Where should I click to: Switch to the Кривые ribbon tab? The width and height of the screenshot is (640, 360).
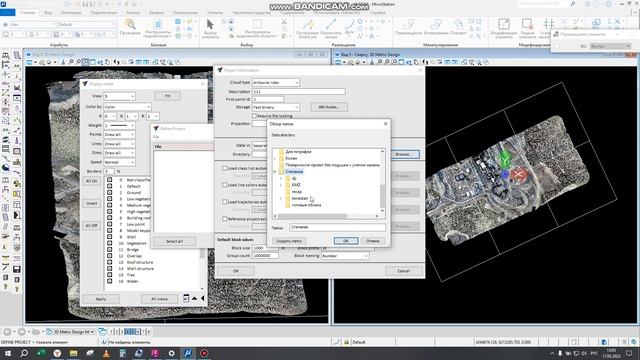(156, 13)
